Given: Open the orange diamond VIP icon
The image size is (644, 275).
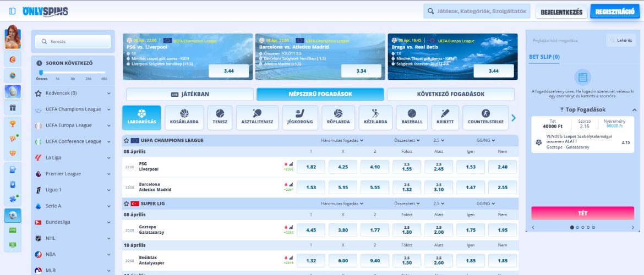Looking at the screenshot, I should (13, 153).
